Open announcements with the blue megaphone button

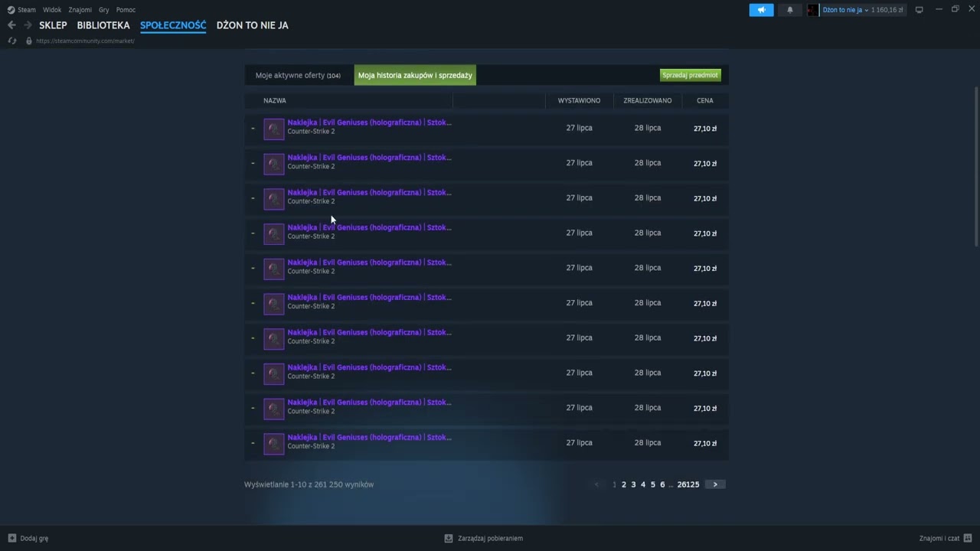pos(761,10)
